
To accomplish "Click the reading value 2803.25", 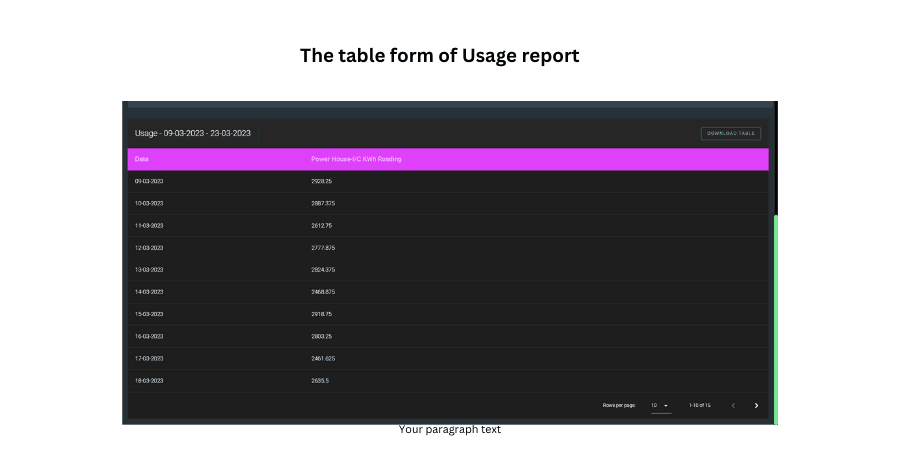I will [x=321, y=336].
